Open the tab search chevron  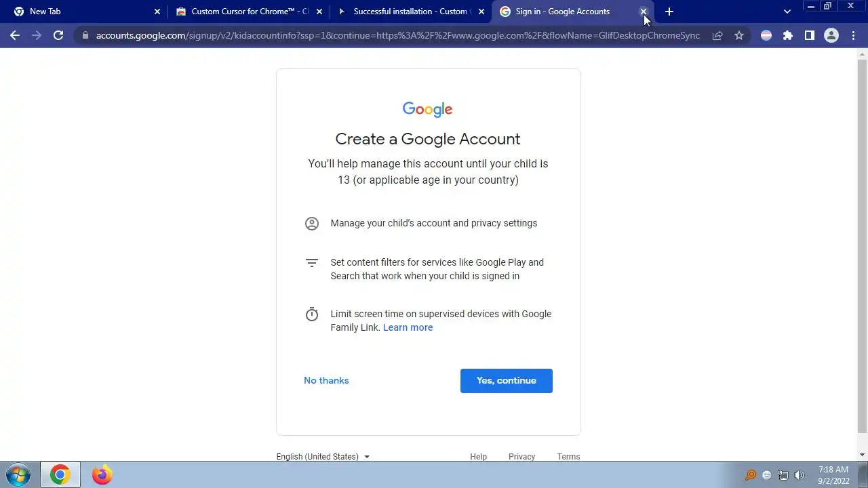coord(787,12)
